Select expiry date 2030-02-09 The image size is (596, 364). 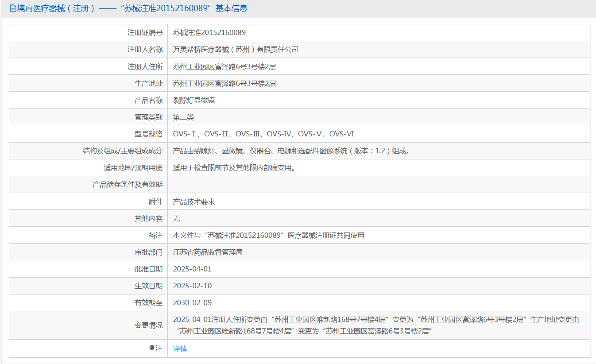tap(192, 302)
